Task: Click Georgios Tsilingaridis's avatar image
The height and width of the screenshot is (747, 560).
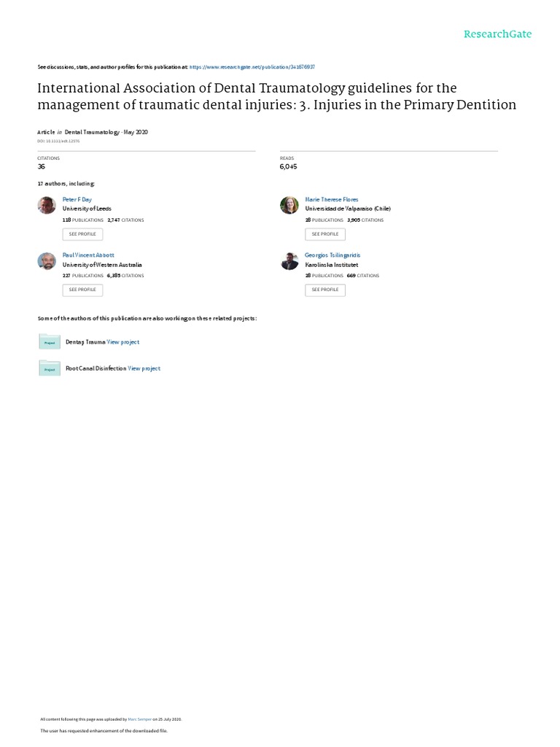Action: [x=289, y=261]
